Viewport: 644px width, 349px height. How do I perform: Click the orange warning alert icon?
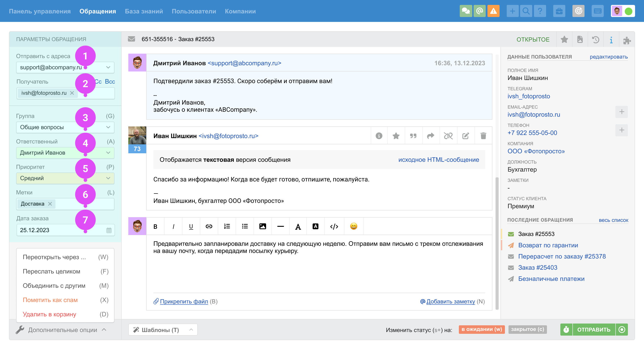click(x=493, y=11)
